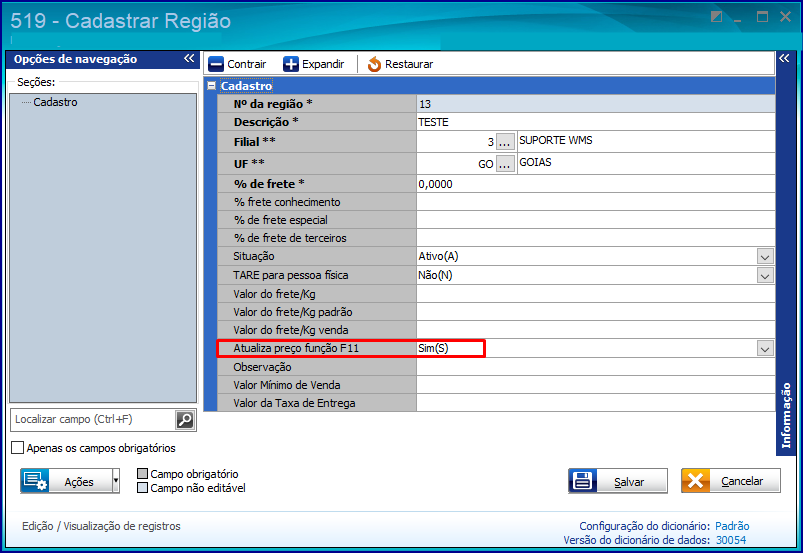Screen dimensions: 803x553
Task: Expand the Informação side panel chevrons
Action: coord(784,58)
